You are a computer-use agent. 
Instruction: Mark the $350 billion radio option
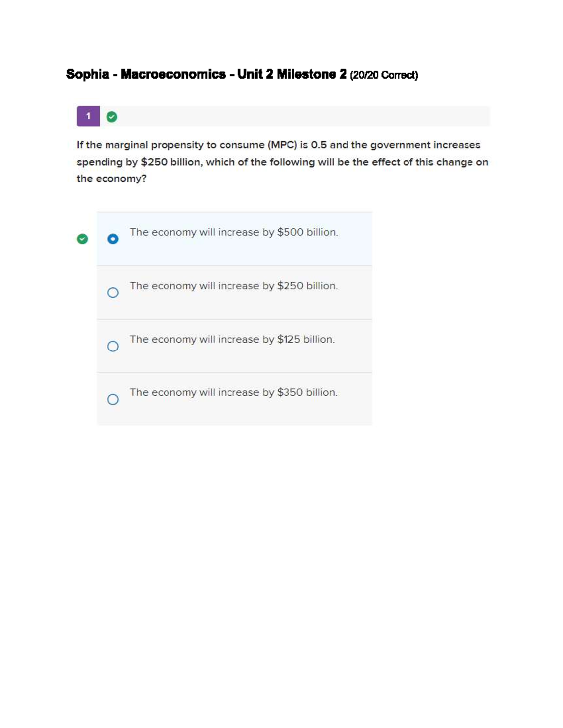113,399
